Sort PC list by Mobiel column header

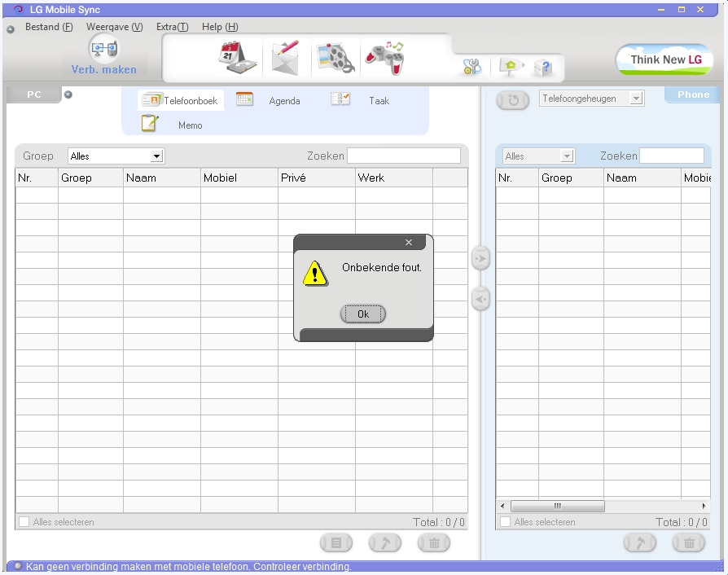tap(239, 178)
